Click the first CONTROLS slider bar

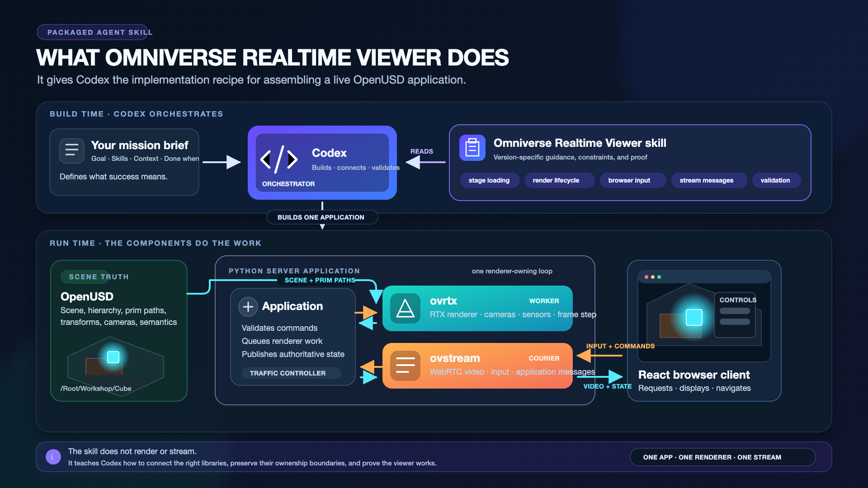(735, 311)
